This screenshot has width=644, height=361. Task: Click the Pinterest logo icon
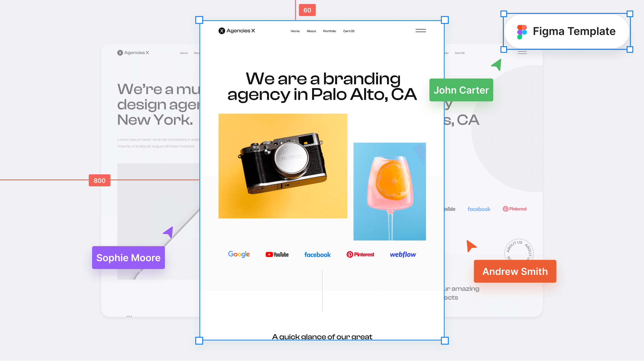pos(350,254)
